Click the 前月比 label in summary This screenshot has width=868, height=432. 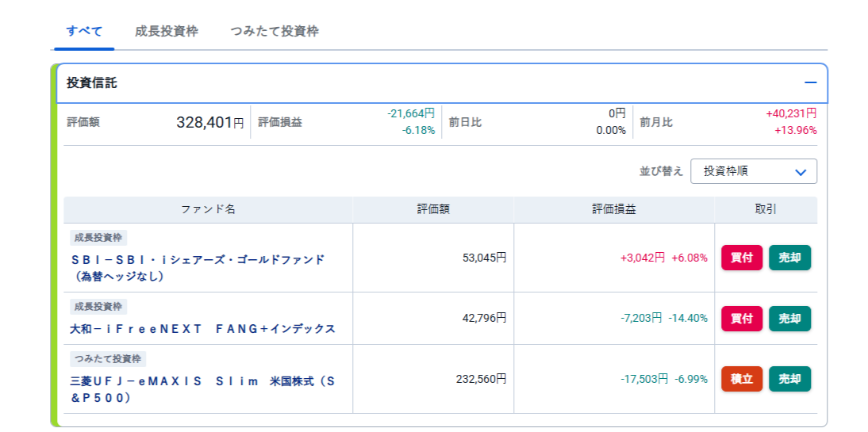[x=656, y=122]
